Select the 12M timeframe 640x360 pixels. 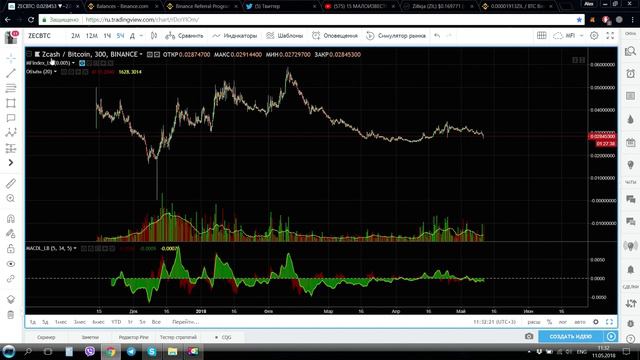tap(91, 36)
